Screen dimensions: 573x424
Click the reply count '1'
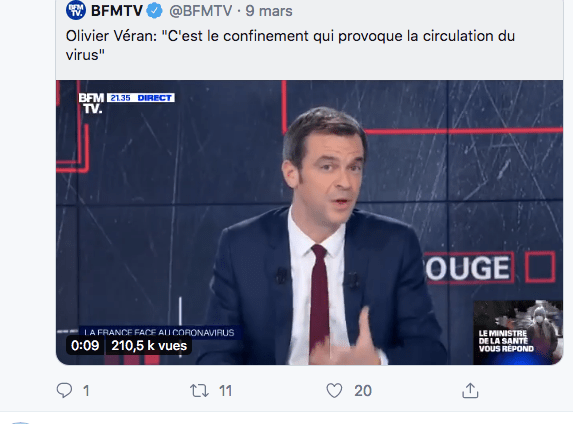[x=86, y=391]
